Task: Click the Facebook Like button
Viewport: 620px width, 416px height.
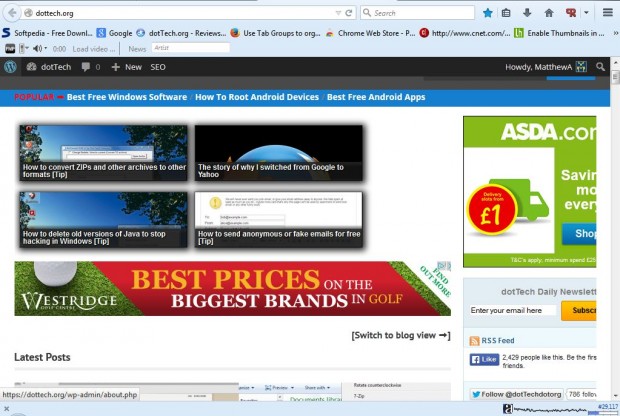Action: tap(484, 359)
